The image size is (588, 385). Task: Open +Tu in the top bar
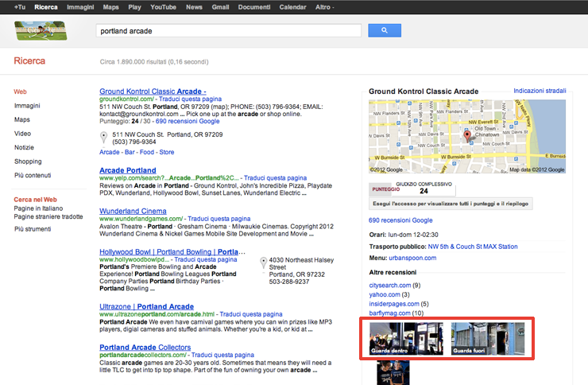click(20, 7)
